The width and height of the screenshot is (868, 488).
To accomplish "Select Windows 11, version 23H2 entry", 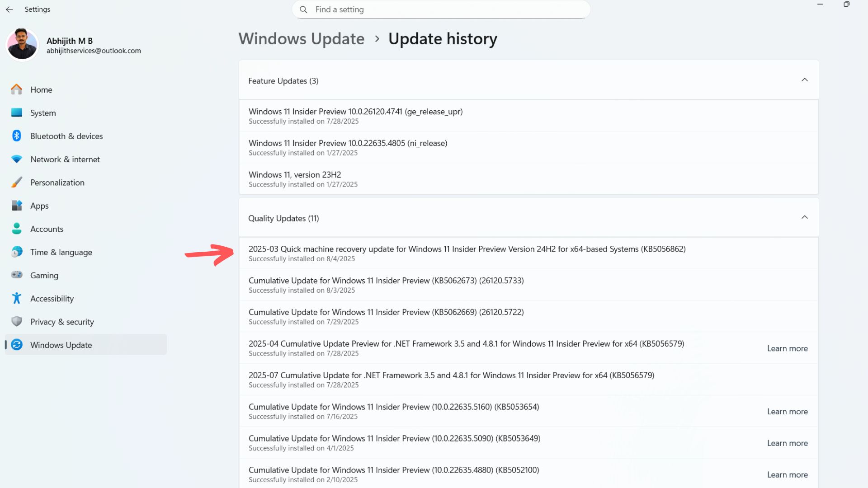I will (x=528, y=179).
